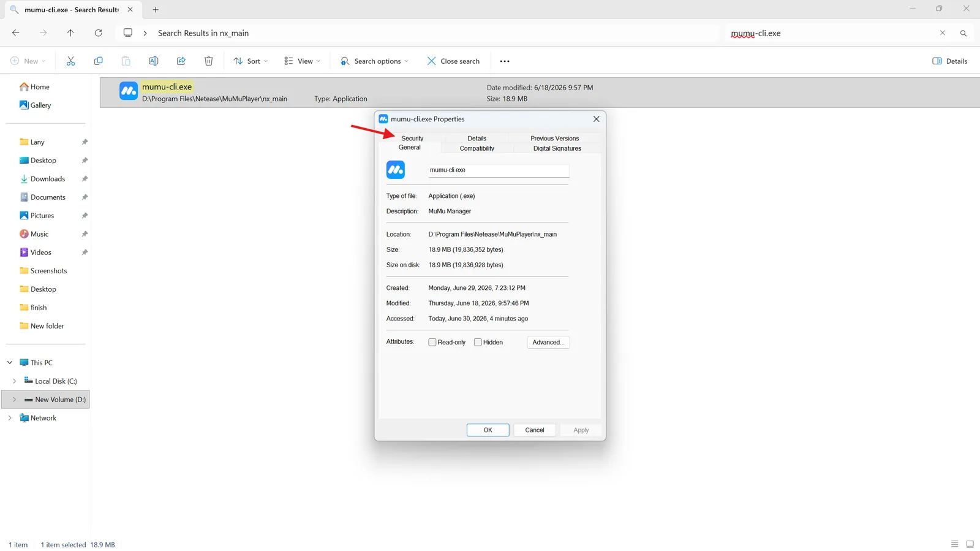Screen dimensions: 980x551
Task: Click the Cut scissors icon in toolbar
Action: 70,61
